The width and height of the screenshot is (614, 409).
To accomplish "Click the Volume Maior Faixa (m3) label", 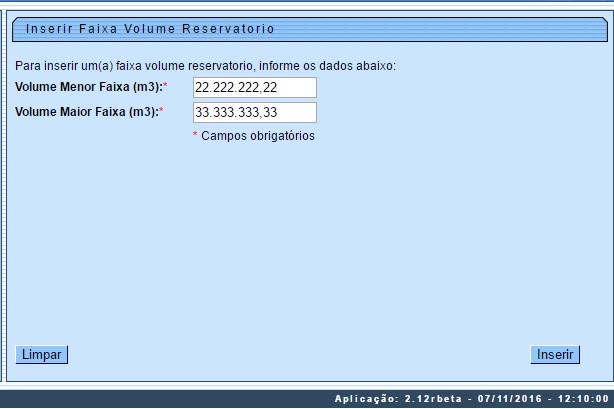I will tap(87, 112).
